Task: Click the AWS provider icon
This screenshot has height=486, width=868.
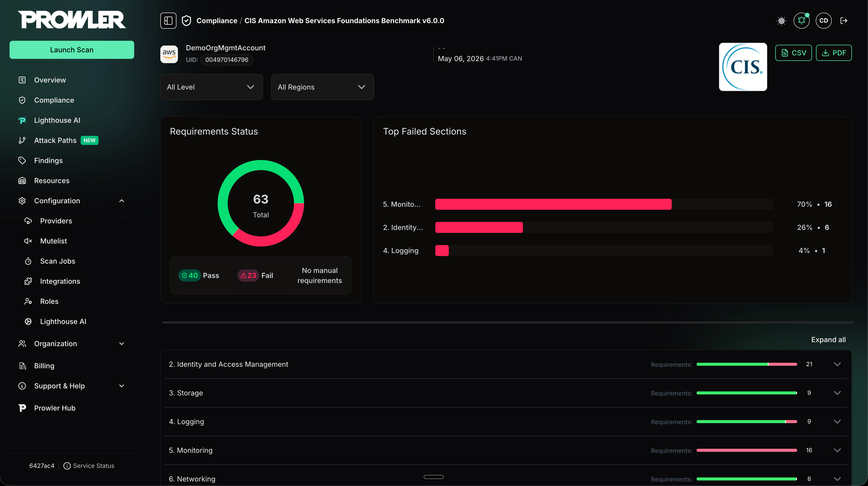Action: tap(169, 54)
